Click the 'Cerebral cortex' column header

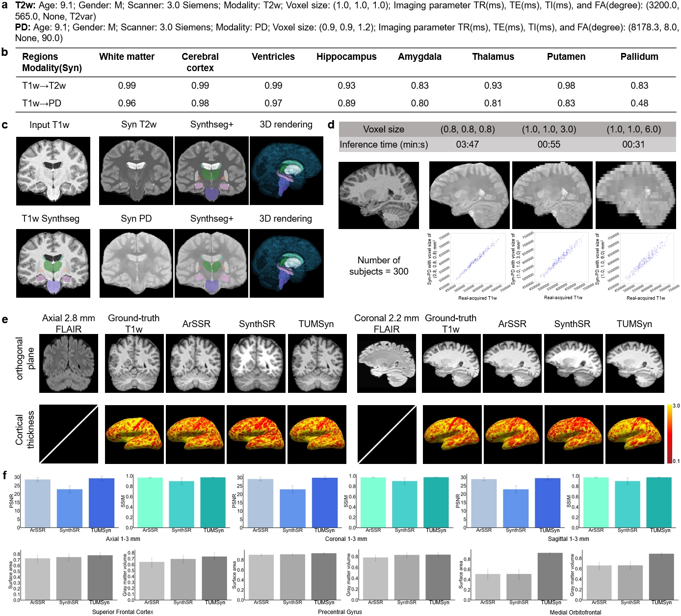click(200, 62)
